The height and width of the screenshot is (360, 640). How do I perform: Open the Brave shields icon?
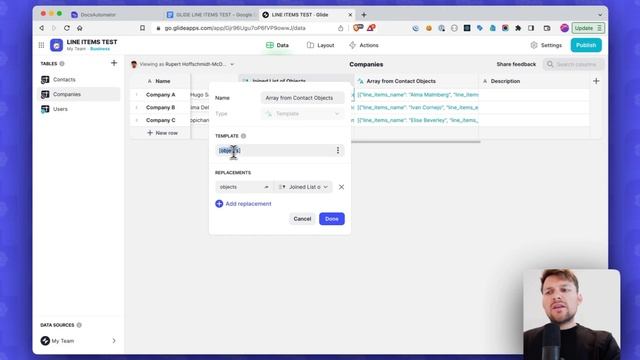coord(358,28)
